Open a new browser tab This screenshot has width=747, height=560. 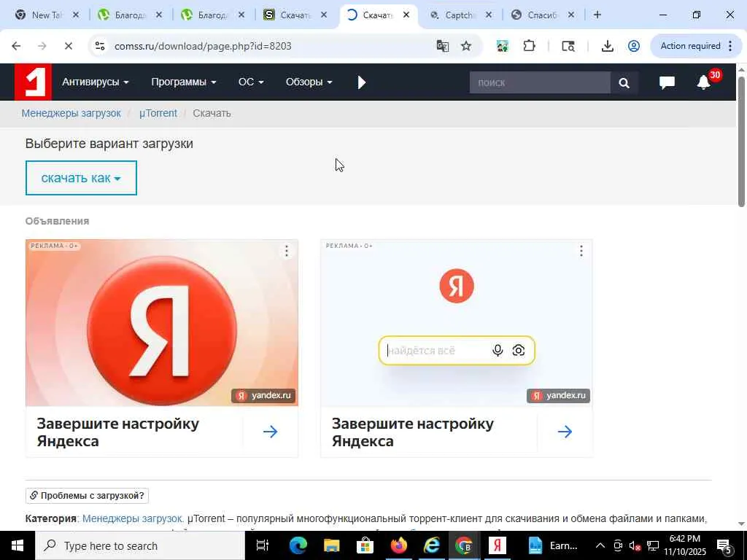[x=597, y=15]
